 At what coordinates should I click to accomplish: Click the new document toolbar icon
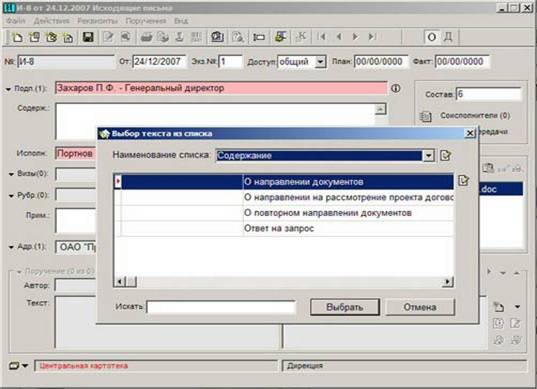[17, 37]
